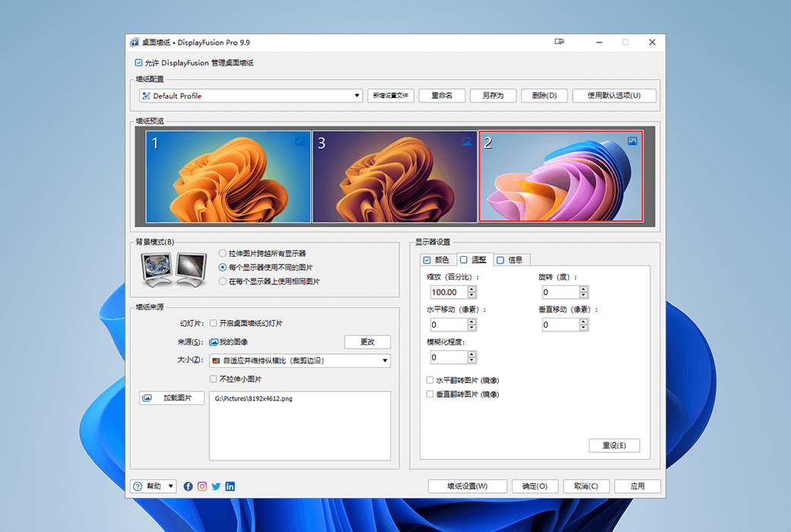Increase 水平移动 horizontal offset with up arrow
The height and width of the screenshot is (532, 791).
pos(472,321)
